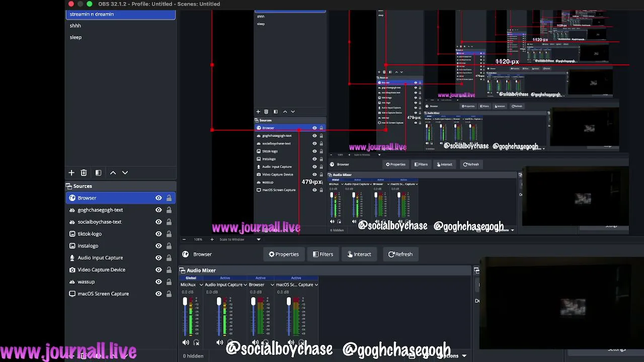
Task: Zoom out the preview with the minus icon
Action: 184,239
